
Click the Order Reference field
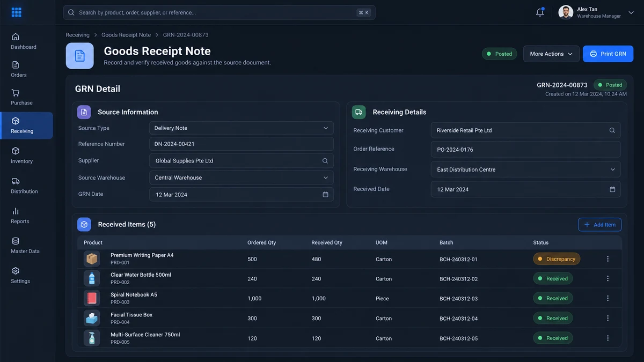[525, 150]
